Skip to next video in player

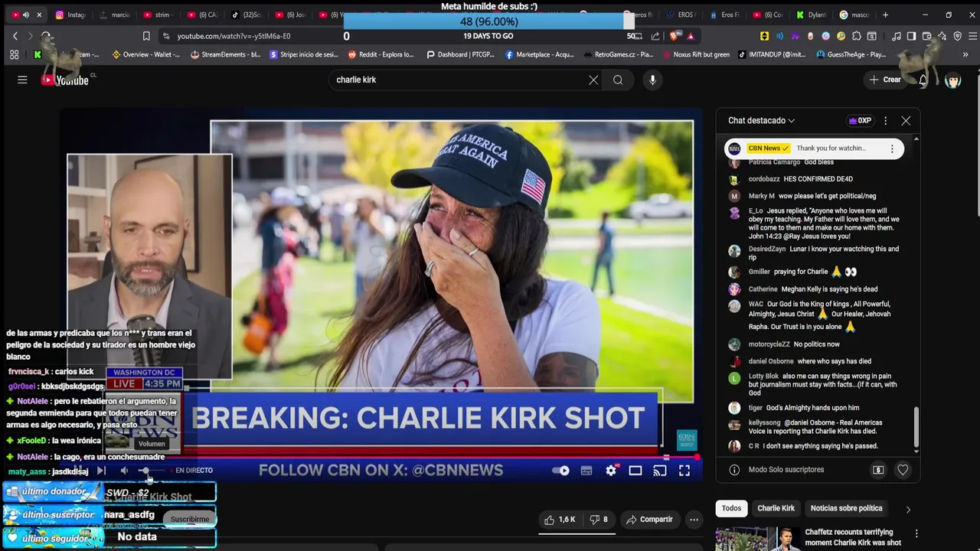100,471
